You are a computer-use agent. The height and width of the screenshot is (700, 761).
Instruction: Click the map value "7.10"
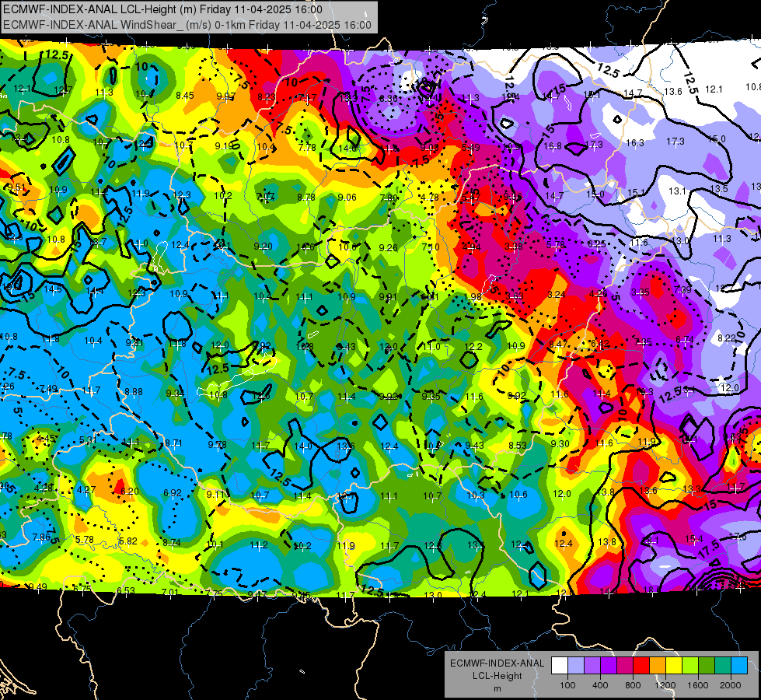point(431,247)
